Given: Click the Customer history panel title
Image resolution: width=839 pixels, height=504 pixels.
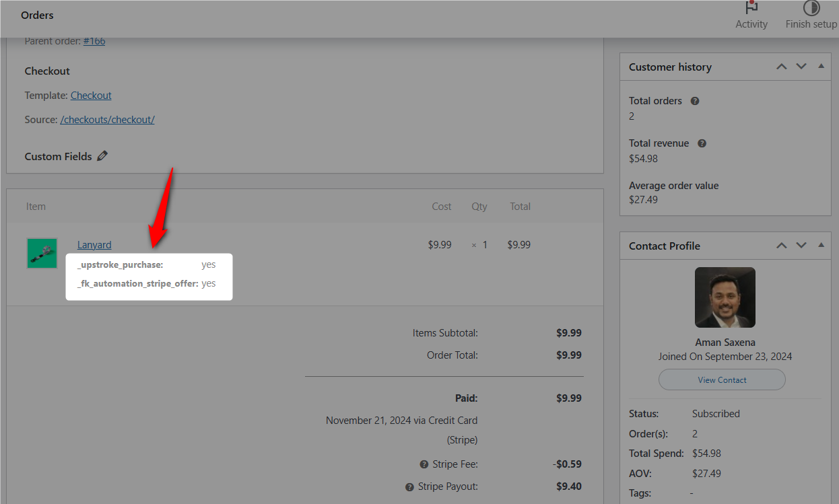Looking at the screenshot, I should click(670, 67).
